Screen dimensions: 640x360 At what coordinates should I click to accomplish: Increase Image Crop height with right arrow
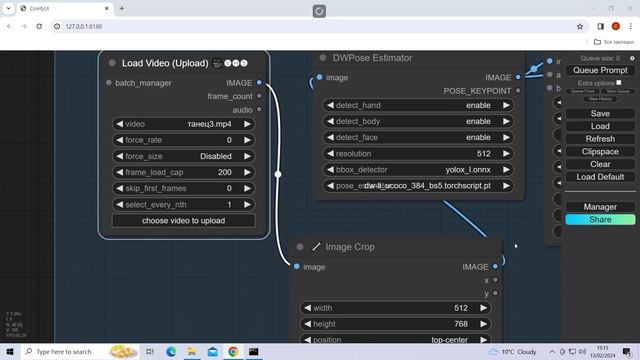click(x=483, y=324)
